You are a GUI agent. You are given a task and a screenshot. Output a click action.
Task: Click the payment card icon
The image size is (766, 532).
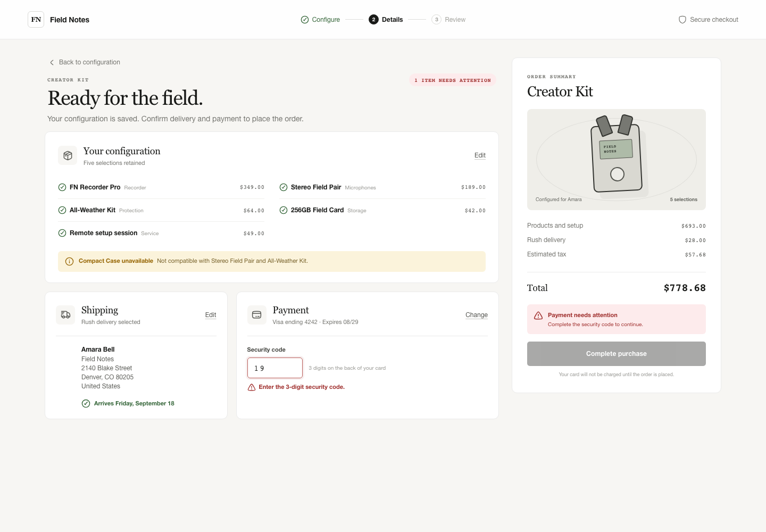tap(256, 315)
